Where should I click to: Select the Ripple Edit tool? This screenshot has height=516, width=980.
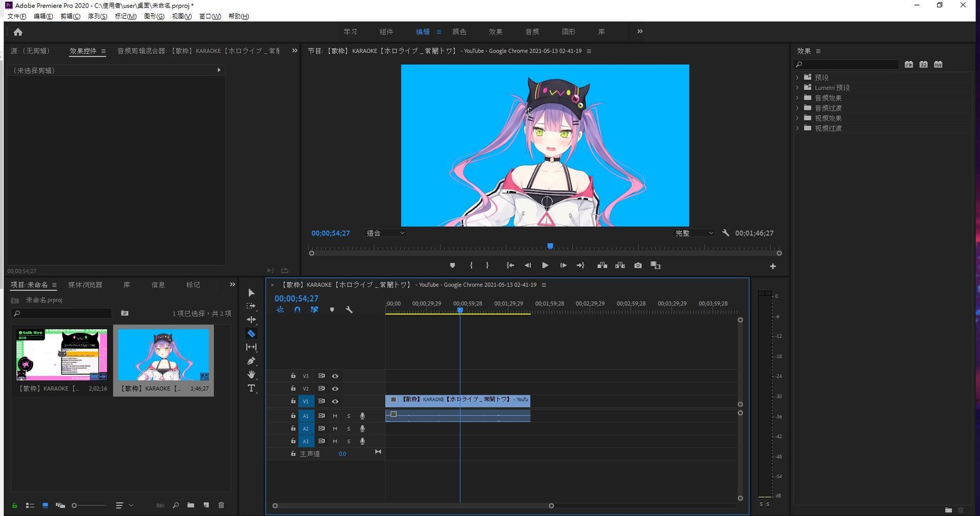(x=251, y=320)
